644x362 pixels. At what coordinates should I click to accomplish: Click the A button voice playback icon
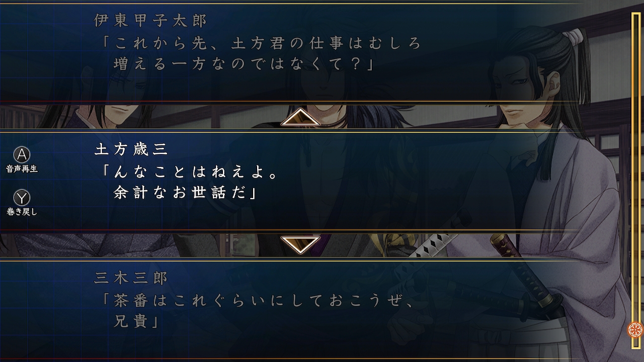pyautogui.click(x=22, y=154)
